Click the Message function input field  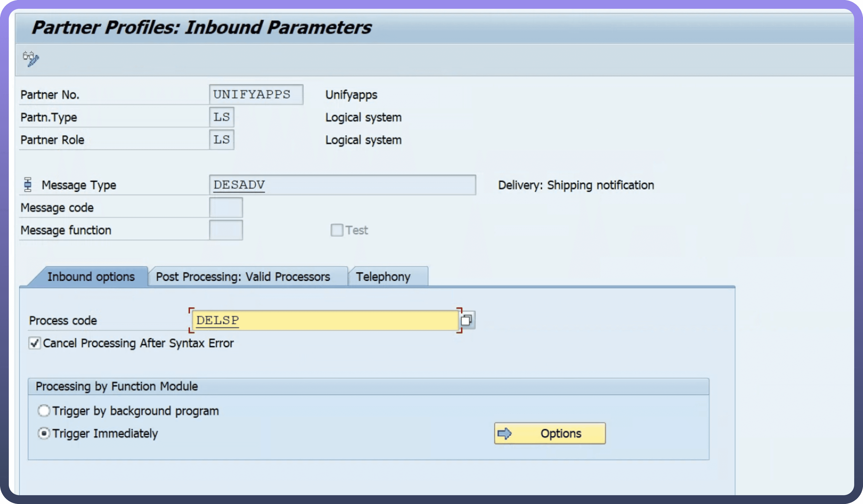coord(226,230)
